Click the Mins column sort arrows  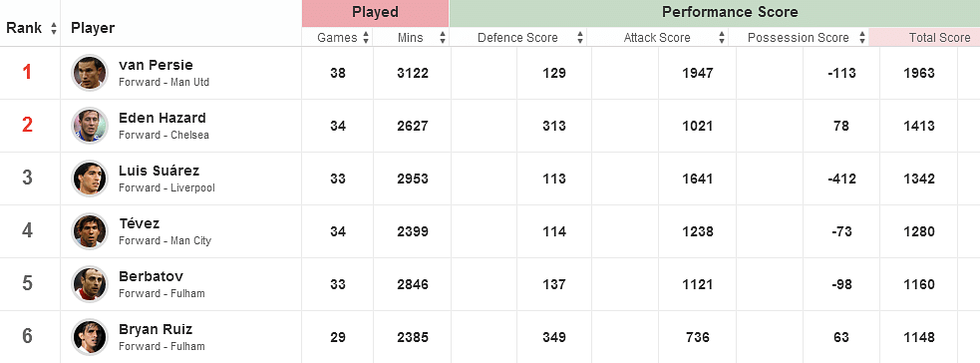443,38
